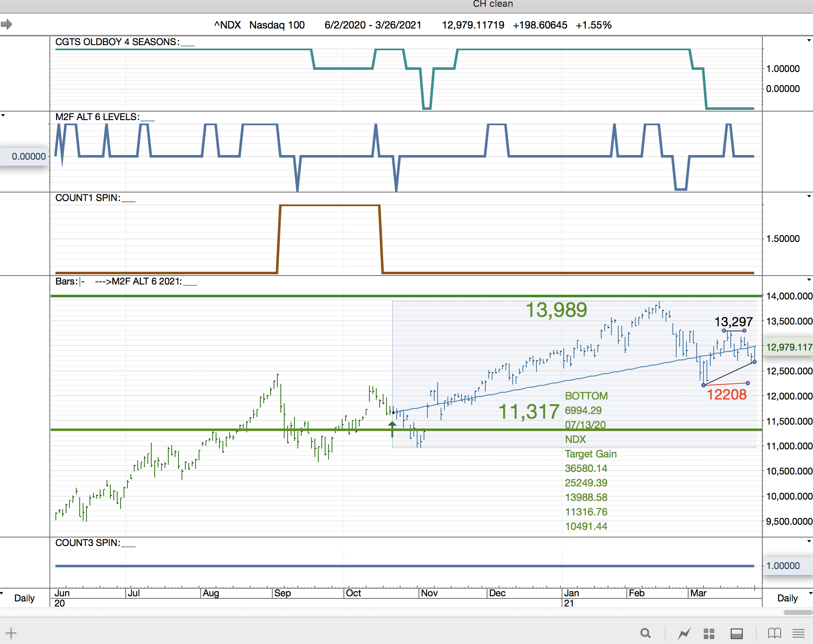Open the COUNT1 SPIN pane axis menu arrow
Screen dimensions: 813x644
[x=809, y=196]
